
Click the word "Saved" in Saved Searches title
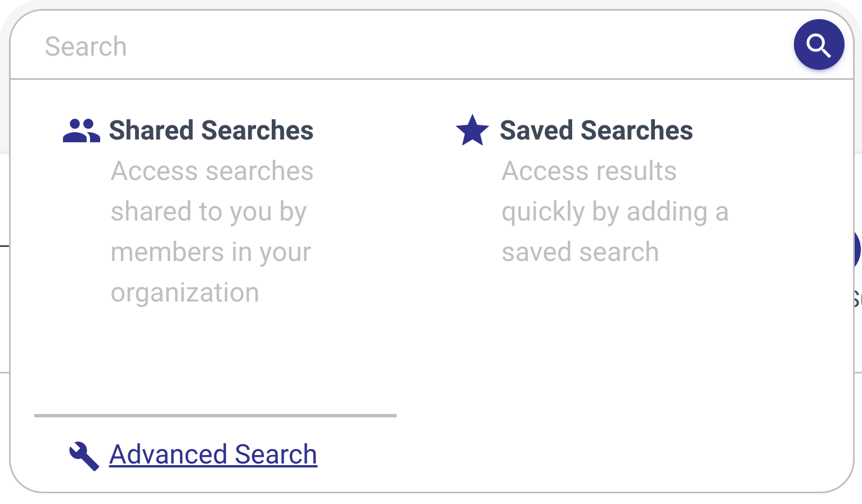537,130
